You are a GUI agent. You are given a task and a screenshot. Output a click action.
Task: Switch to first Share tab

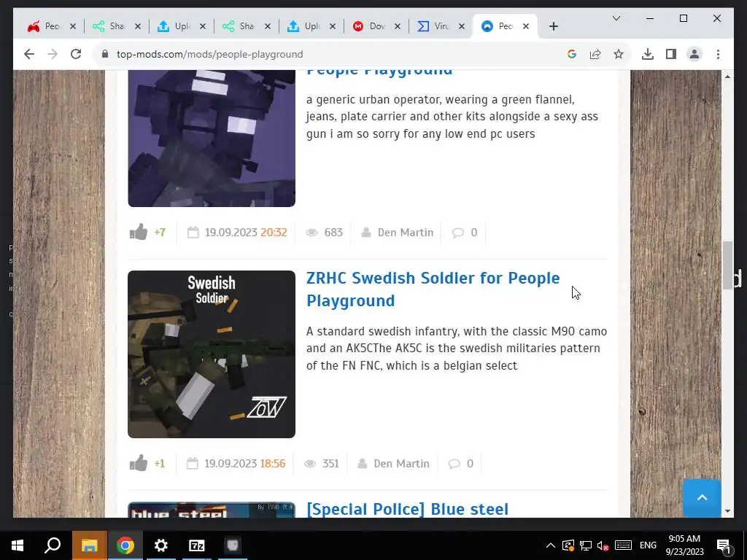116,26
